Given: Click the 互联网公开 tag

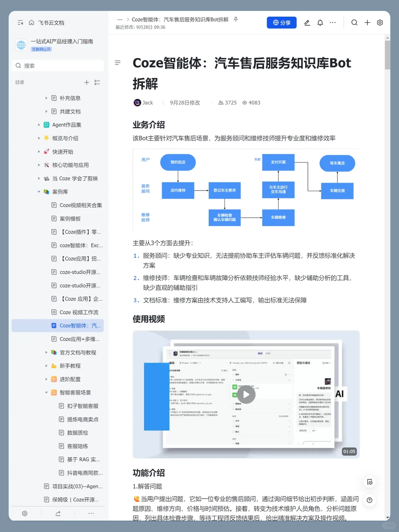Looking at the screenshot, I should [41, 49].
